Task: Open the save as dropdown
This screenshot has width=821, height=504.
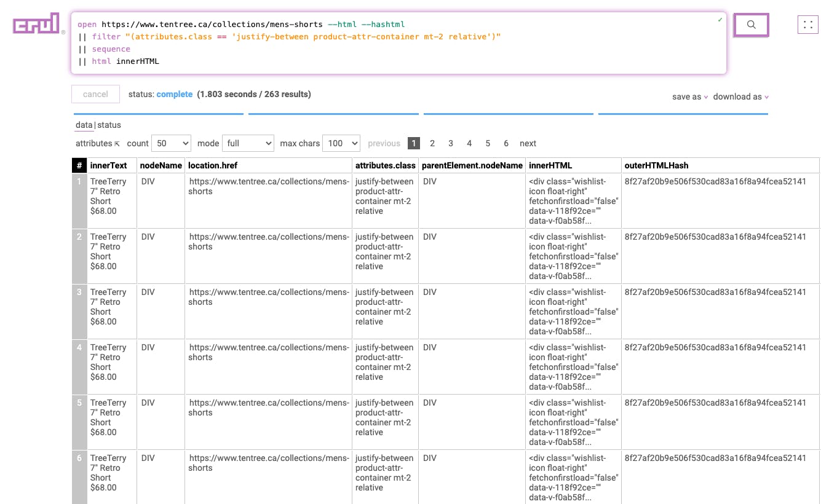Action: (x=690, y=96)
